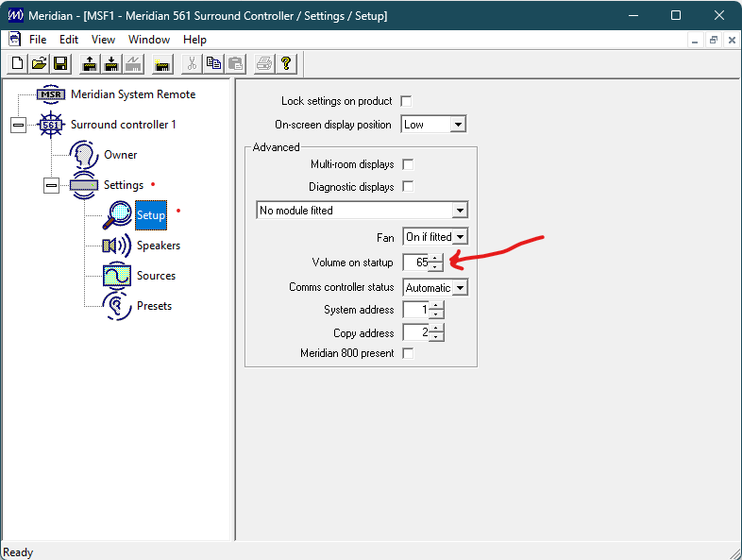742x560 pixels.
Task: Restore down the inner MSF1 document window
Action: (x=713, y=41)
